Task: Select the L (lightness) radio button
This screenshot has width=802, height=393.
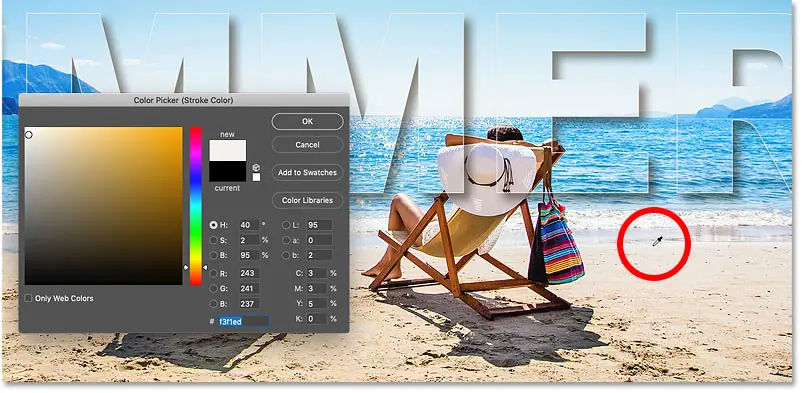Action: point(285,225)
